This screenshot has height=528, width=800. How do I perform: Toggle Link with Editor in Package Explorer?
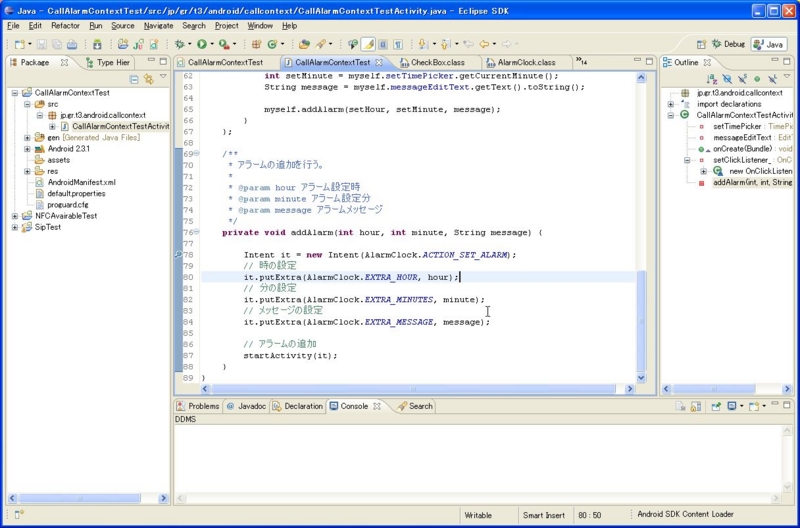pos(148,79)
